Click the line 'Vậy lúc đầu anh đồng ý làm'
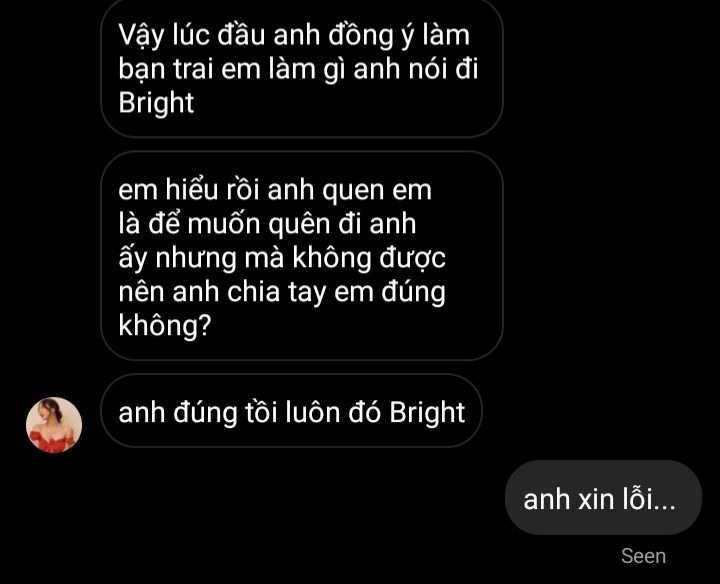The height and width of the screenshot is (584, 720). (x=294, y=35)
